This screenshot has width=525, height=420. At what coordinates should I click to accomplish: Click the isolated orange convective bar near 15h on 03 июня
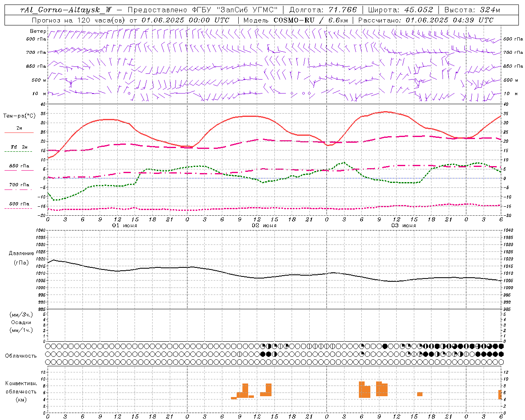click(x=420, y=394)
